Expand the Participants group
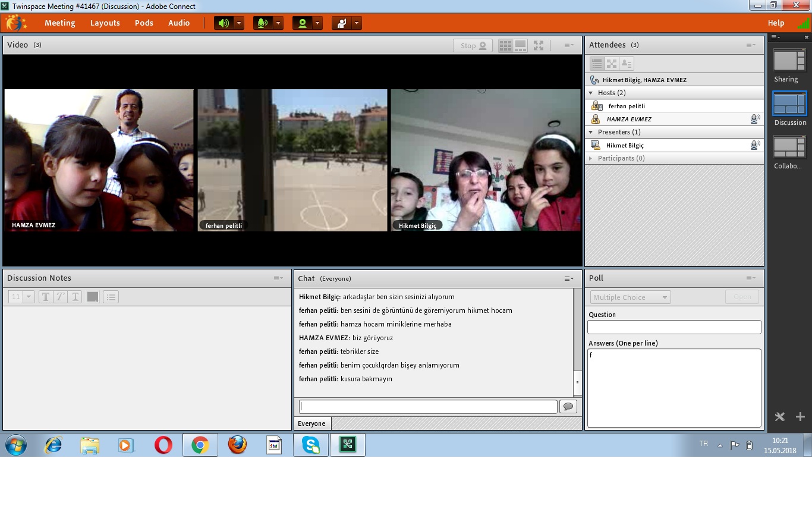 point(591,158)
